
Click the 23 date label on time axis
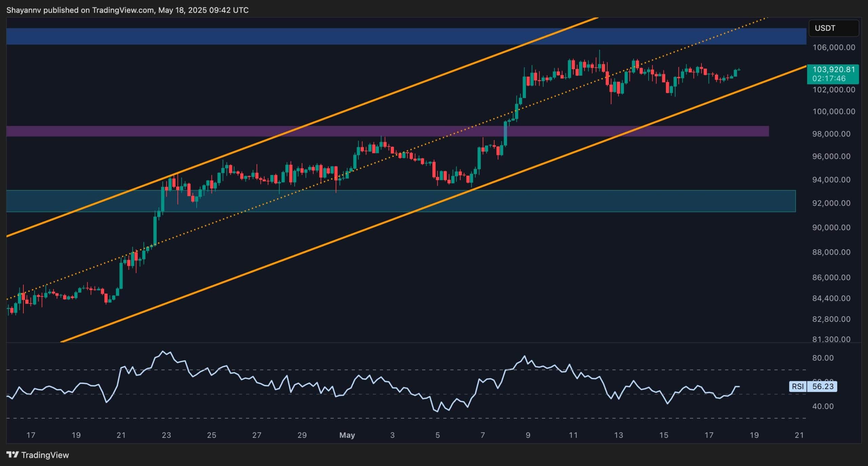(166, 435)
